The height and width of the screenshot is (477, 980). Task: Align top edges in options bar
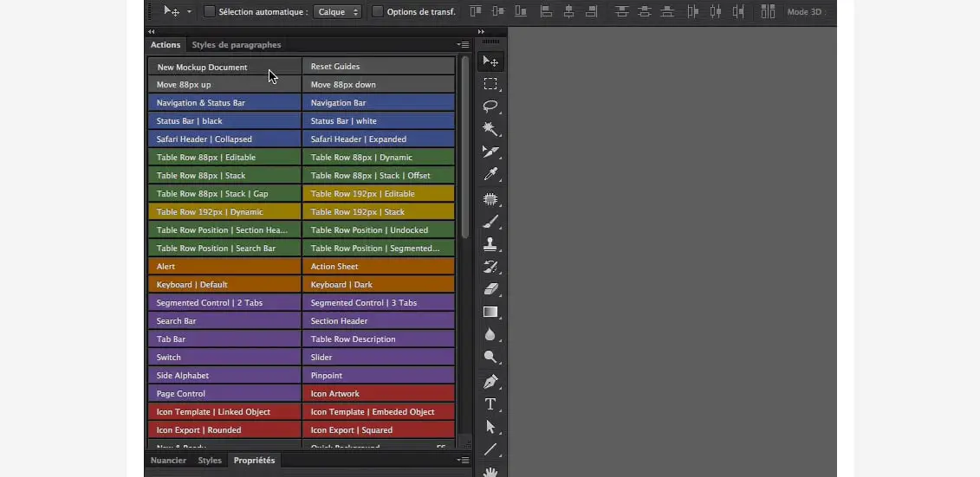476,11
